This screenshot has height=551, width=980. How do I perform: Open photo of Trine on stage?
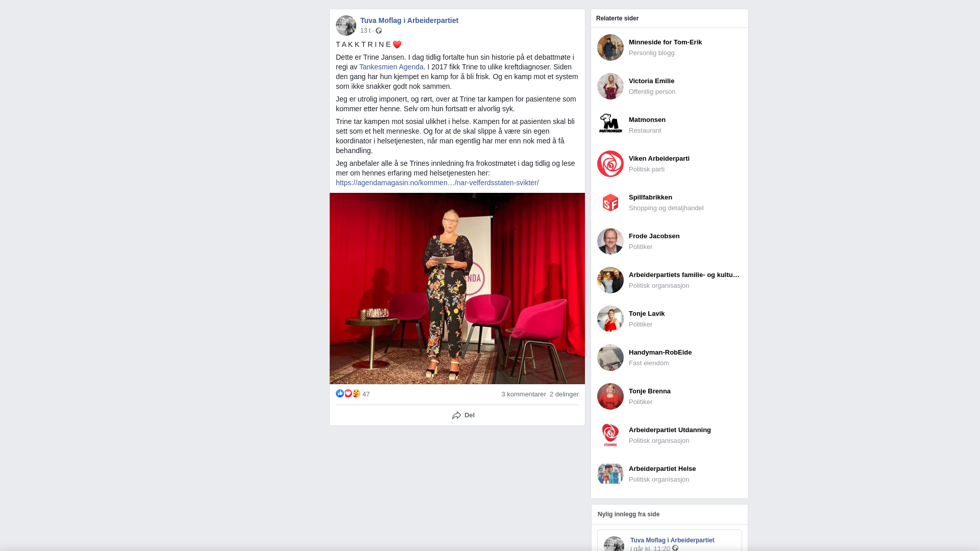tap(457, 288)
